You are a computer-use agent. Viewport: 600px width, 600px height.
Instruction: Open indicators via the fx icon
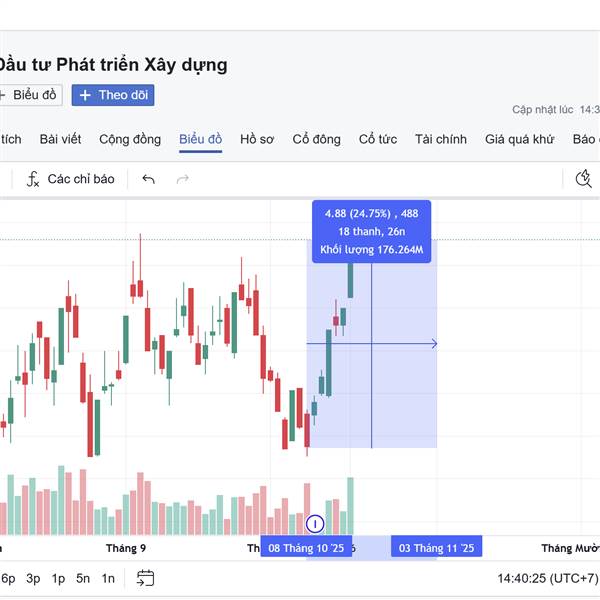(33, 179)
